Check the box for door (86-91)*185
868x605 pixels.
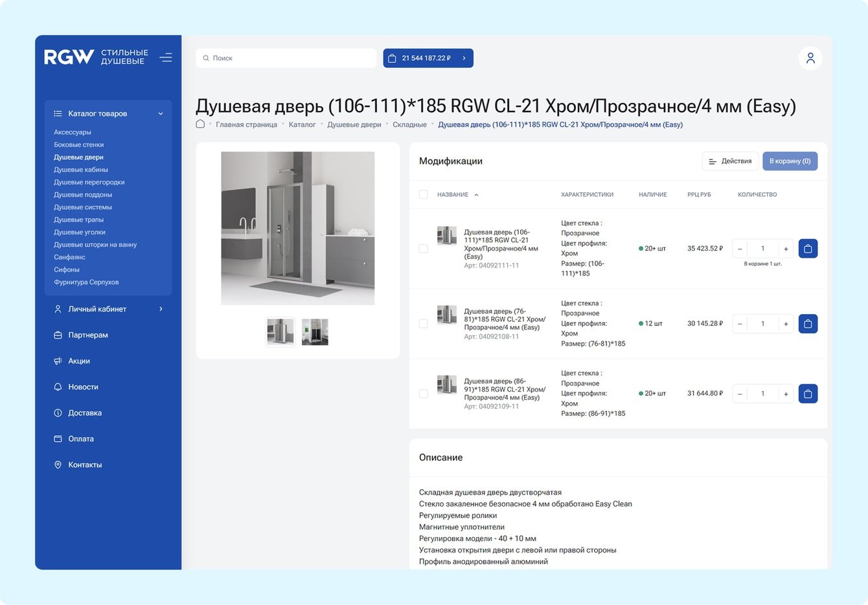coord(424,394)
